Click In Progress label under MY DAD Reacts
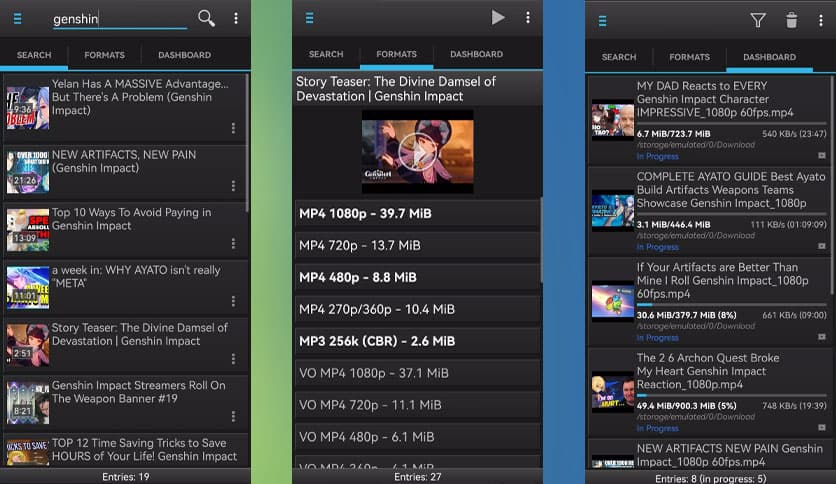The image size is (836, 484). [x=657, y=156]
